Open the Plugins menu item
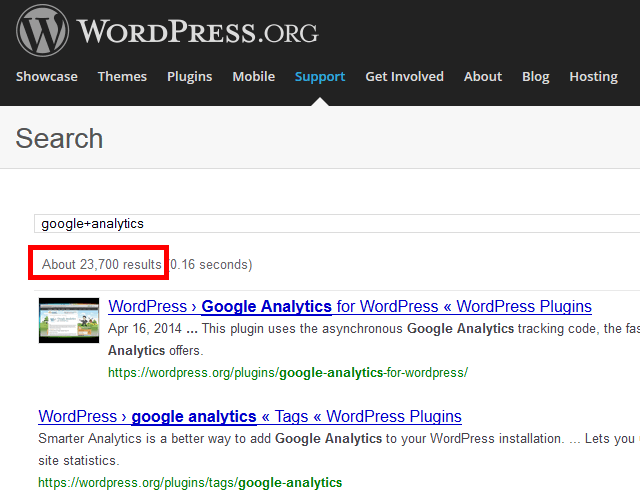640x496 pixels. coord(189,77)
